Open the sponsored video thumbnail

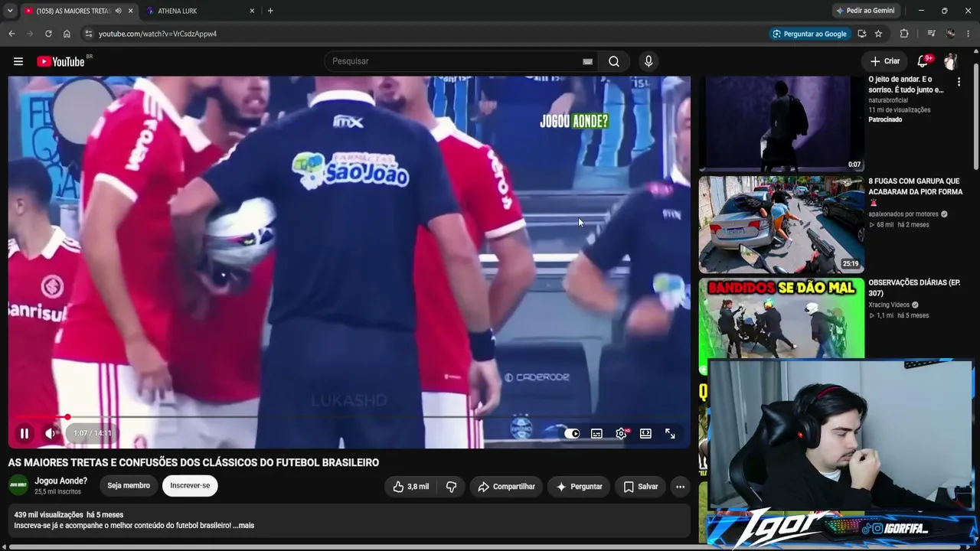tap(782, 124)
